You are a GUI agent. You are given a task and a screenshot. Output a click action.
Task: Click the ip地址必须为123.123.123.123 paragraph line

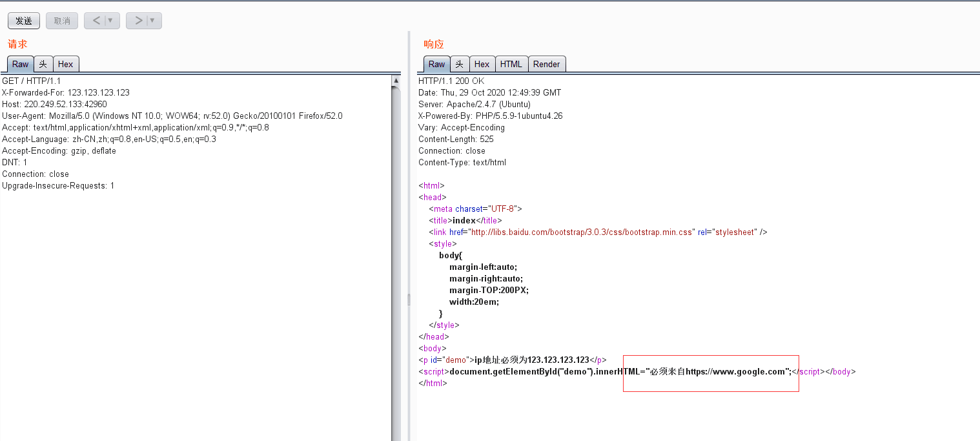click(513, 360)
